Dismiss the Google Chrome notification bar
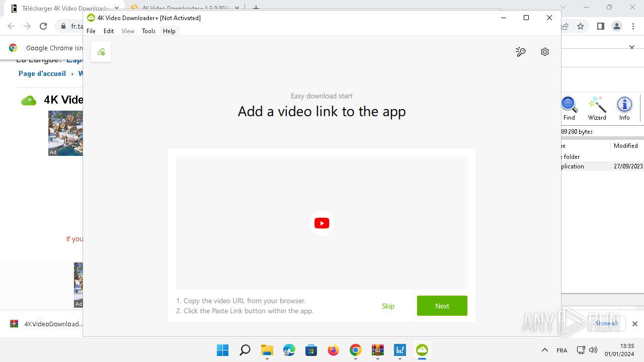This screenshot has height=362, width=644. click(632, 47)
